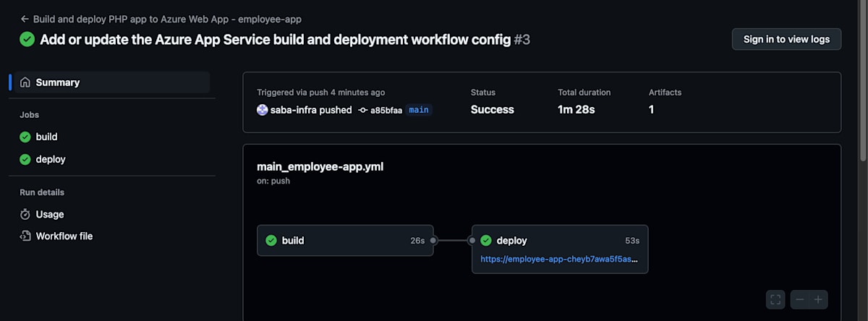868x321 pixels.
Task: Click the Summary home icon
Action: (25, 82)
